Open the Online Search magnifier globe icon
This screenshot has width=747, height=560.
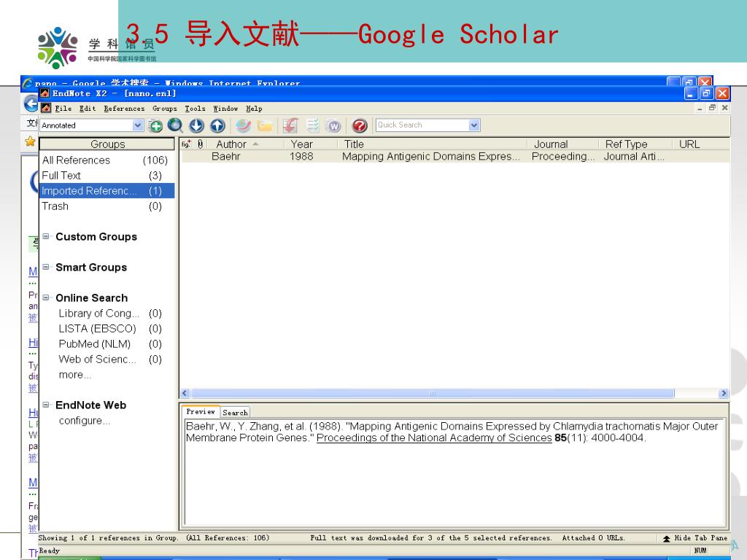pyautogui.click(x=175, y=125)
